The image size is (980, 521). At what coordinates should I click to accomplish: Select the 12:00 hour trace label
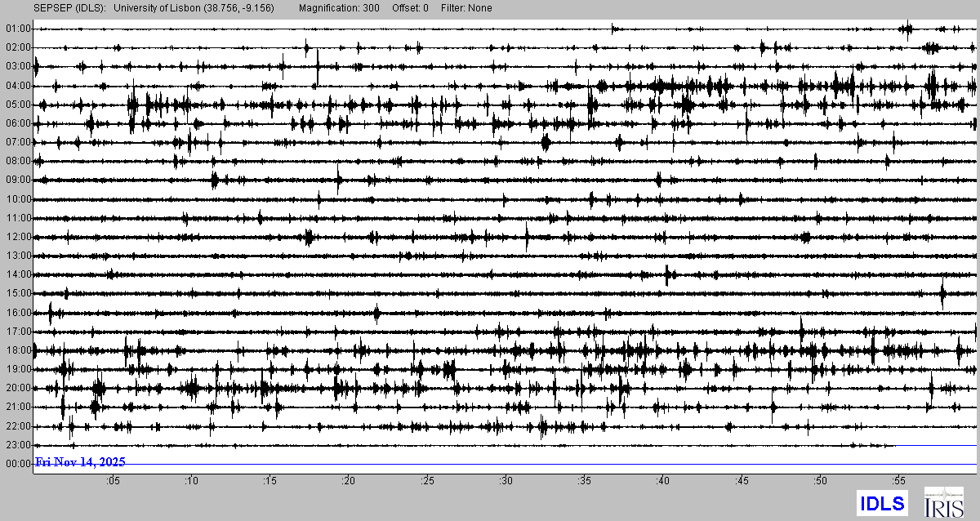[x=17, y=237]
